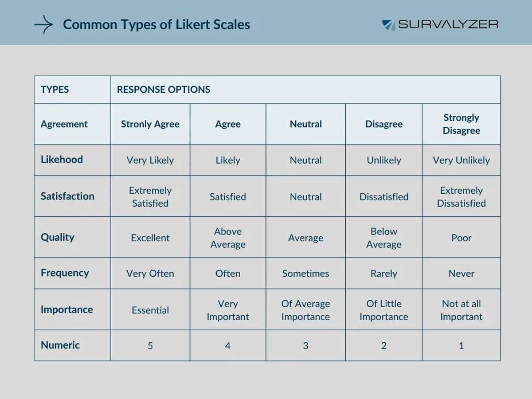Click the 'Common Types of Likert Scales' heading
This screenshot has height=399, width=532.
[156, 25]
